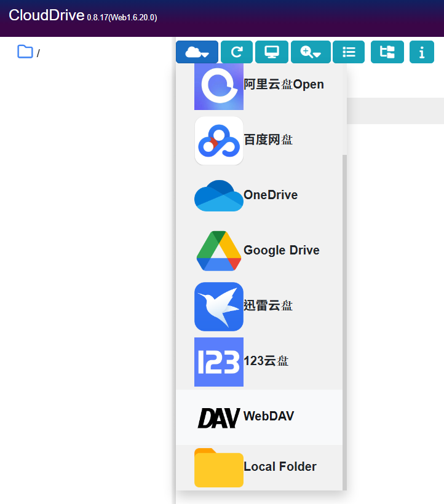Choose 迅雷云盘 from the cloud list
This screenshot has width=444, height=504.
tap(259, 306)
